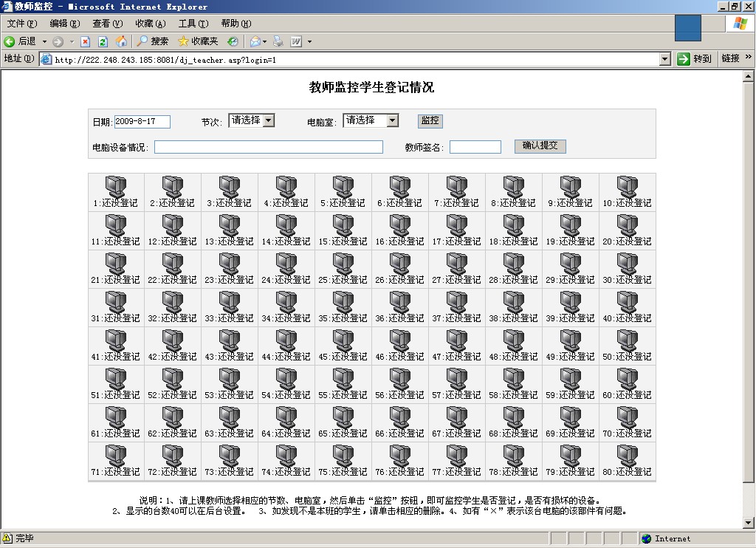Go to Home page icon

(121, 41)
